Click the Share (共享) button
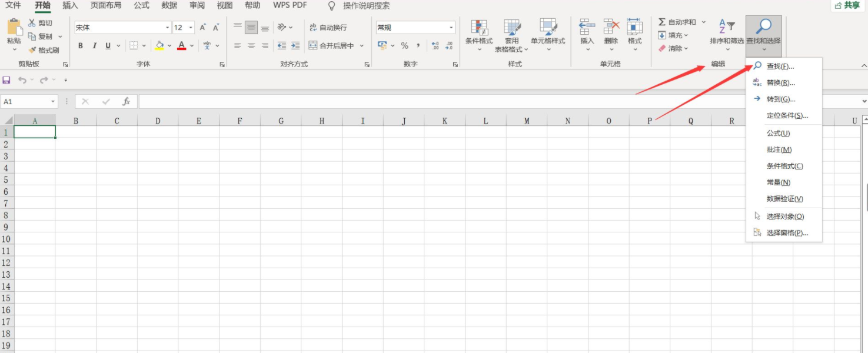Image resolution: width=868 pixels, height=353 pixels. tap(847, 5)
